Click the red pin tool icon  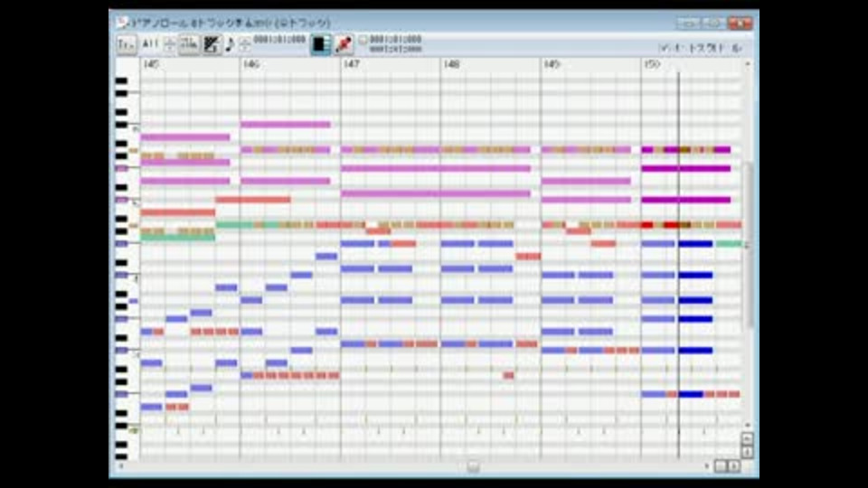click(x=344, y=45)
